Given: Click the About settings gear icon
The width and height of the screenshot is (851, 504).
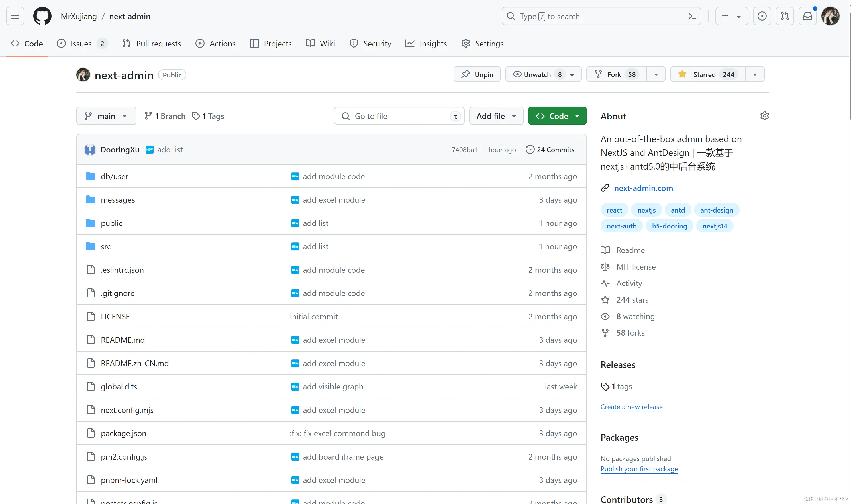Looking at the screenshot, I should coord(764,116).
